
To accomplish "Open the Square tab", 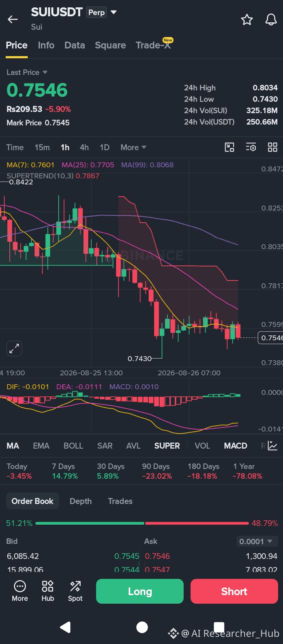I will point(110,45).
